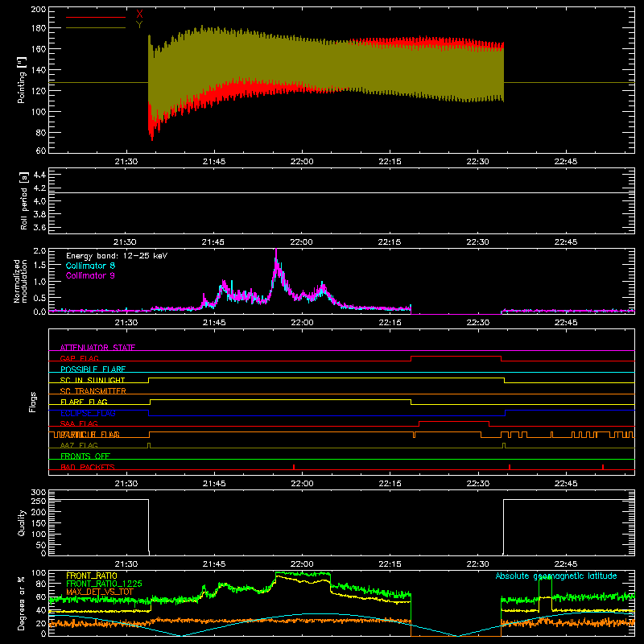This screenshot has width=644, height=644.
Task: Click the FRONT_RATIO_1225 legend entry
Action: pyautogui.click(x=104, y=584)
